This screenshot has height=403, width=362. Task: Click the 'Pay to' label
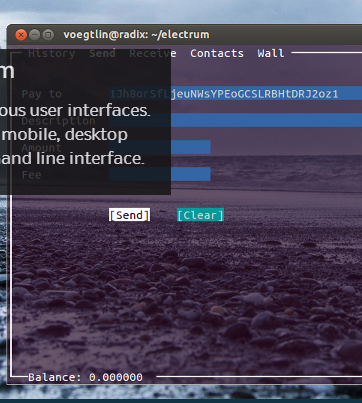[x=42, y=94]
